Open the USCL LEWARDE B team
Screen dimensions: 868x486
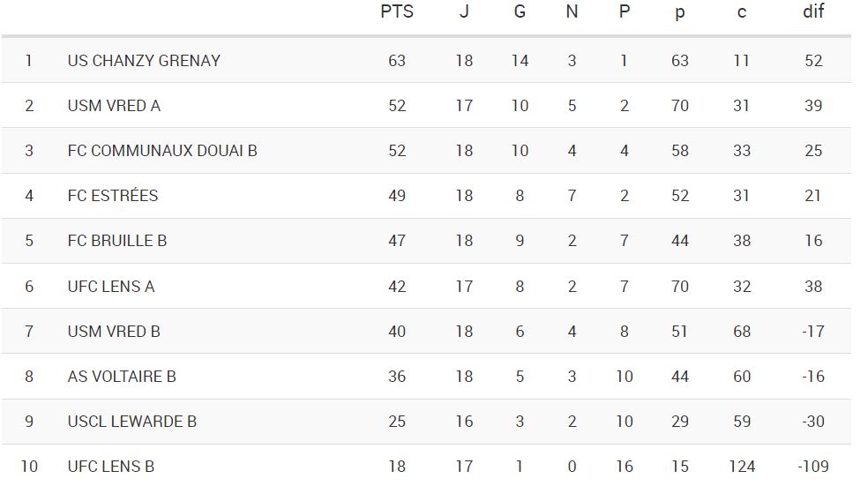pos(132,422)
